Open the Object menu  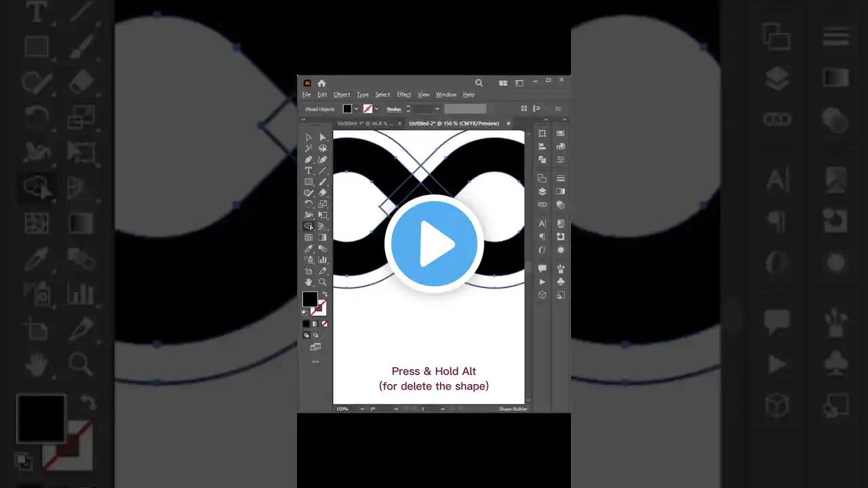click(x=342, y=95)
